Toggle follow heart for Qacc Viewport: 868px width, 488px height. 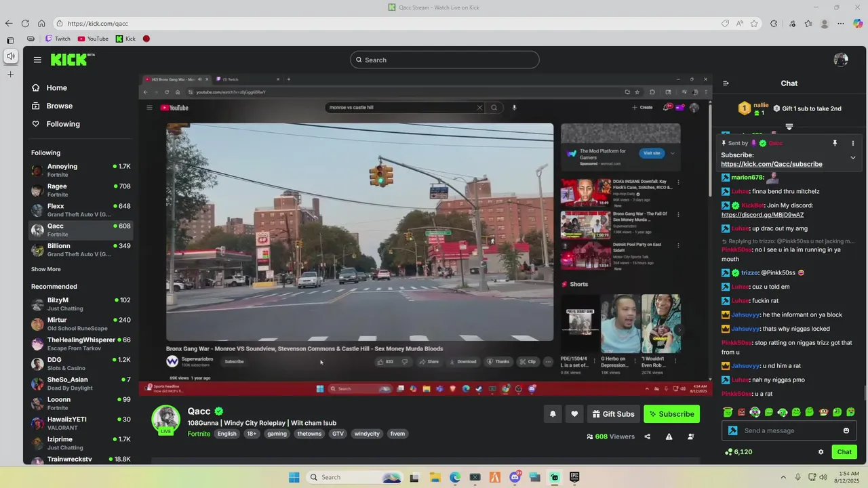coord(574,414)
